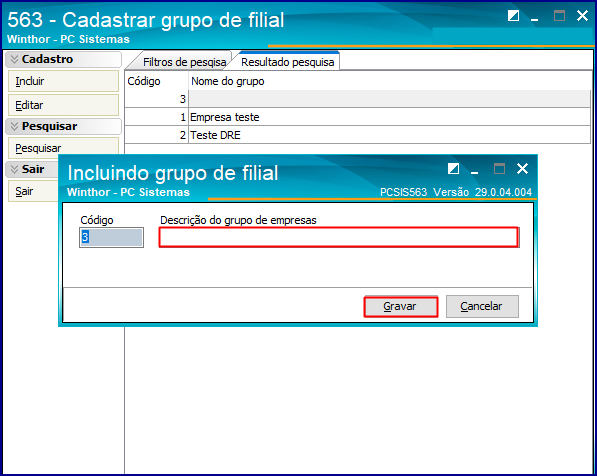597x476 pixels.
Task: Click Editar in the sidebar
Action: (x=63, y=105)
